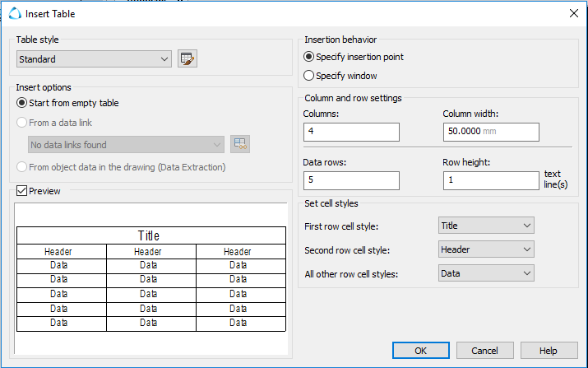Click the Insert Table app logo
The height and width of the screenshot is (368, 588).
[x=13, y=13]
